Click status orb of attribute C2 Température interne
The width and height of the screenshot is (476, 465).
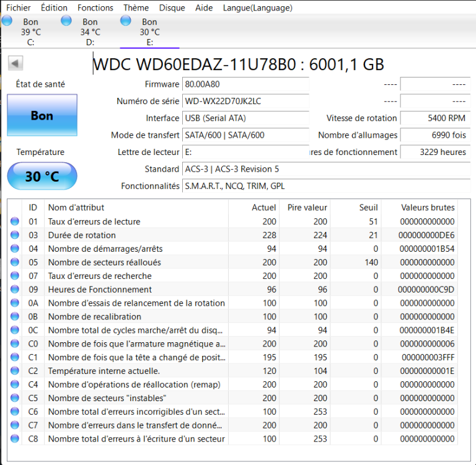pyautogui.click(x=15, y=371)
